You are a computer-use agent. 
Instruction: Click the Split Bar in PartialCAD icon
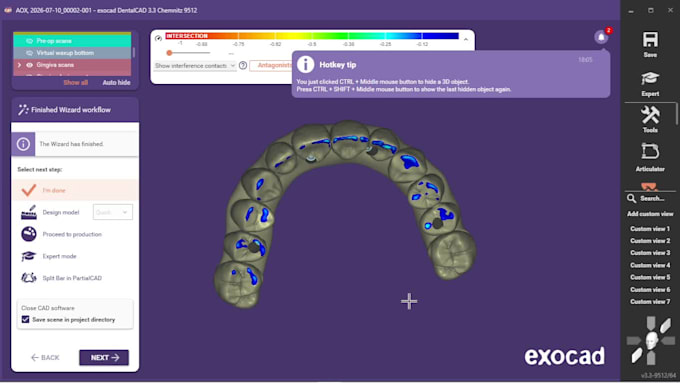tap(29, 278)
